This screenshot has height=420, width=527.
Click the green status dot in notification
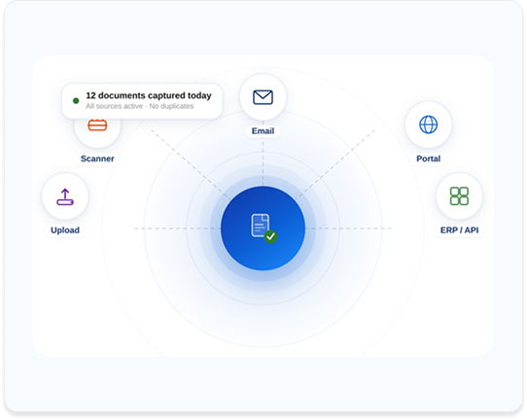(x=76, y=100)
